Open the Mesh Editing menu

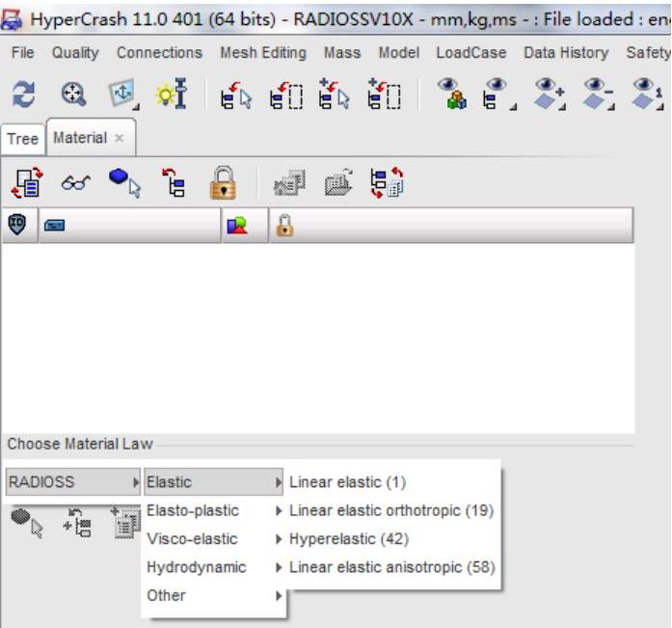pos(263,53)
